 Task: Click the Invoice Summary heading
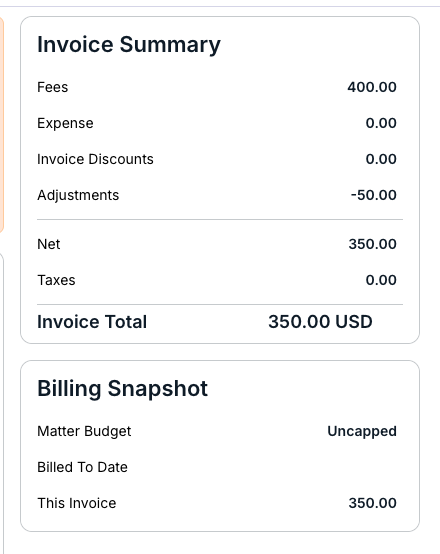pyautogui.click(x=129, y=45)
